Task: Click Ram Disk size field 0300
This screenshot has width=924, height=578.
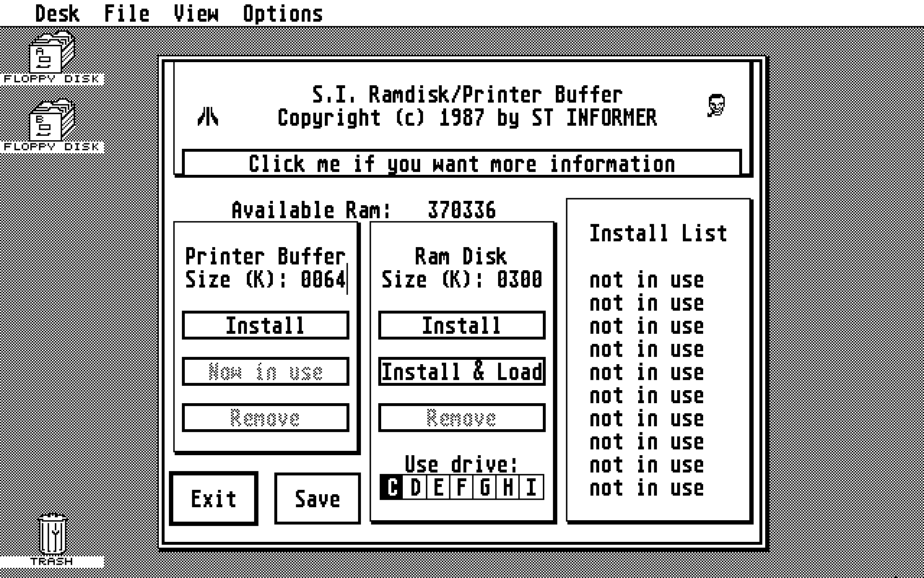Action: 520,280
